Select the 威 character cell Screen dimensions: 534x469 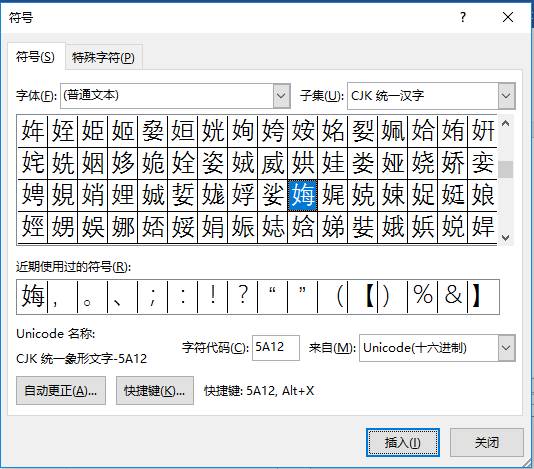272,163
